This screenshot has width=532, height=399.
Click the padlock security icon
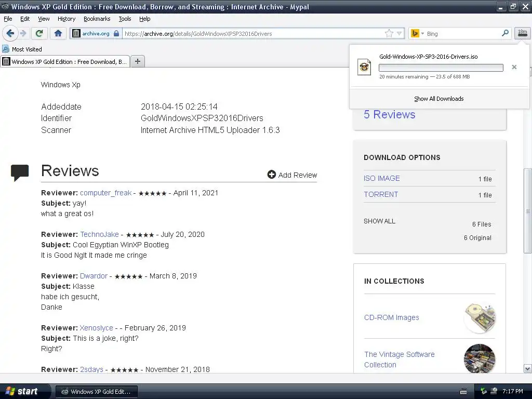point(116,33)
